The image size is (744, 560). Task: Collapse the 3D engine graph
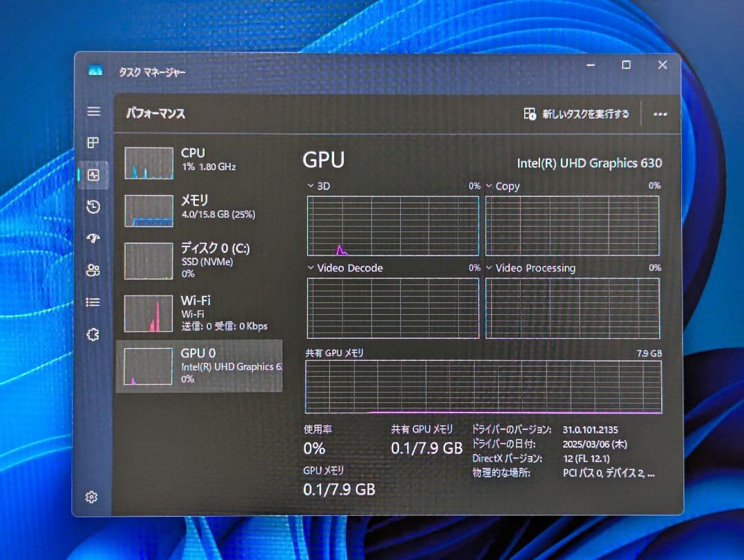[311, 185]
